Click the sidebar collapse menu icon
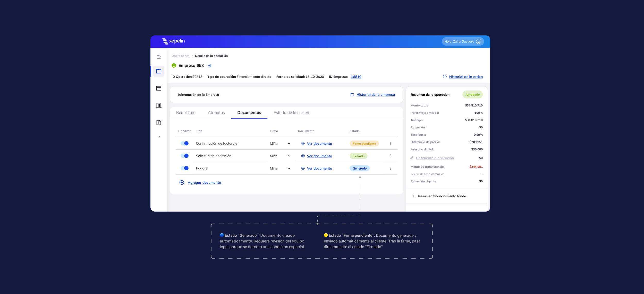644x294 pixels. coord(159,57)
